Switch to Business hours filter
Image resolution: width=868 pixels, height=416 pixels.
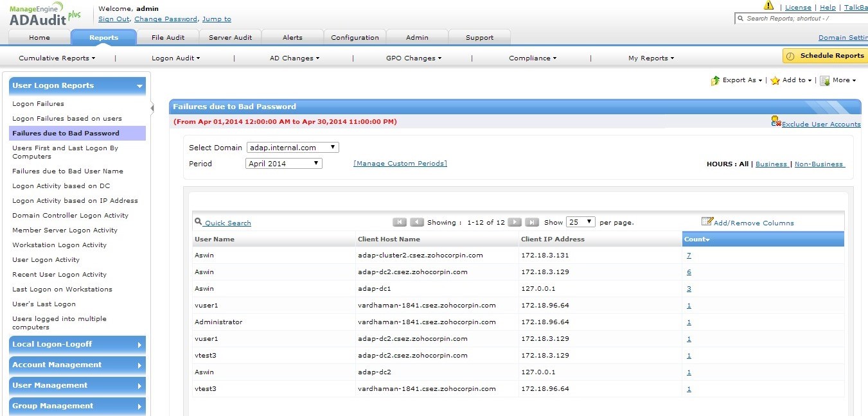click(772, 164)
